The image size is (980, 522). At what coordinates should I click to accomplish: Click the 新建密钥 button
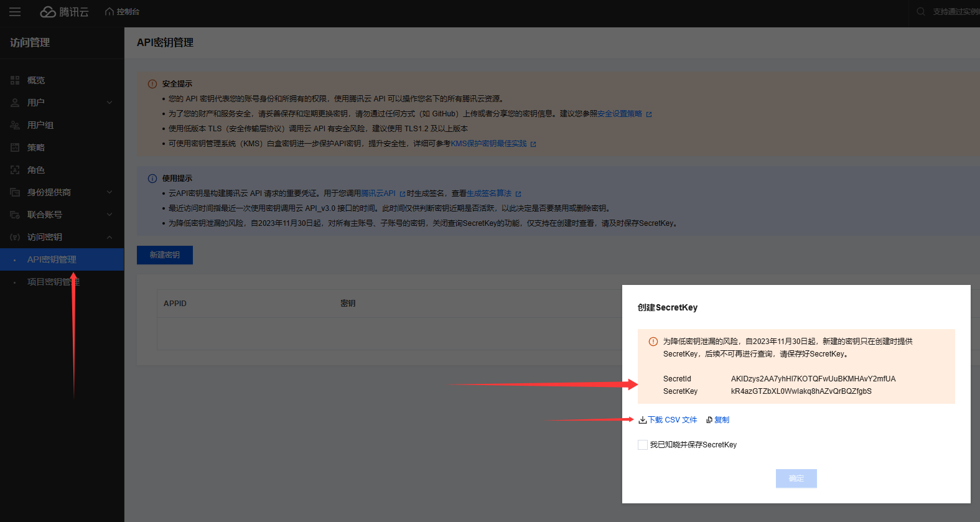[165, 255]
